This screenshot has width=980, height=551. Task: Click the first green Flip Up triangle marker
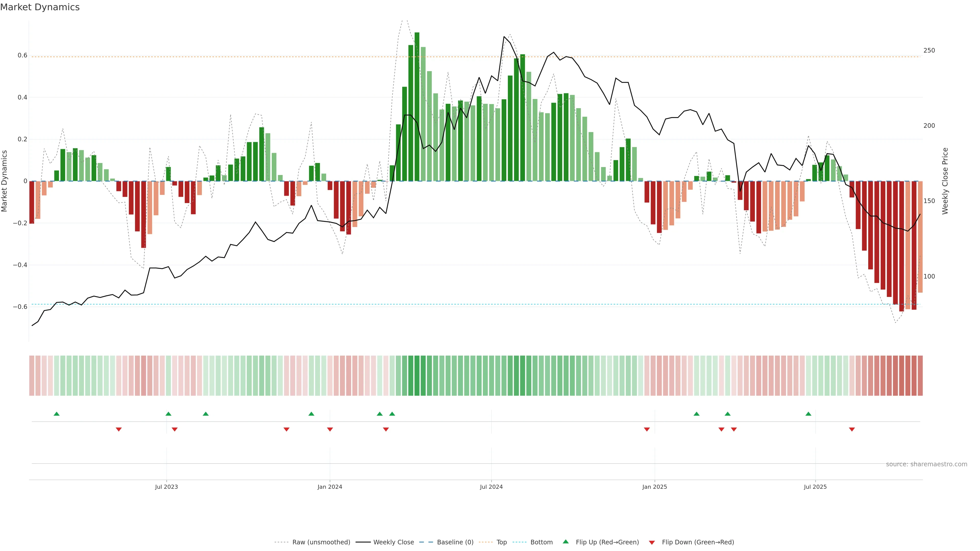click(57, 414)
